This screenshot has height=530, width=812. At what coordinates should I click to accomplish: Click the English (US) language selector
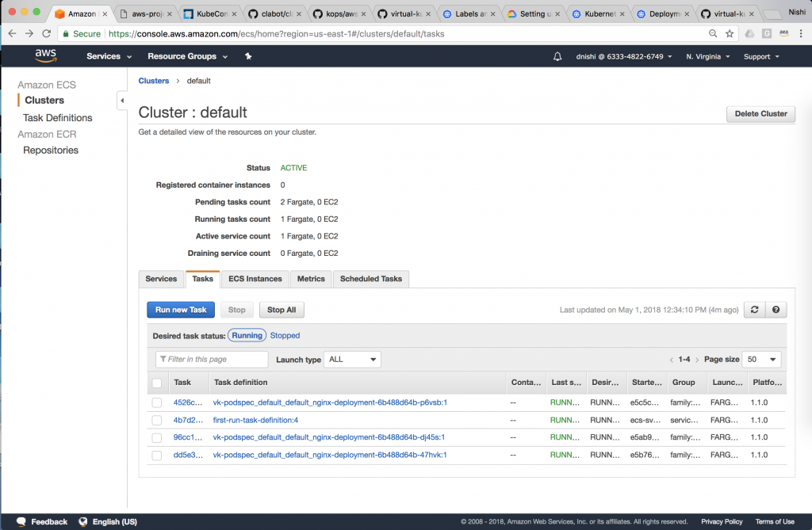point(114,521)
